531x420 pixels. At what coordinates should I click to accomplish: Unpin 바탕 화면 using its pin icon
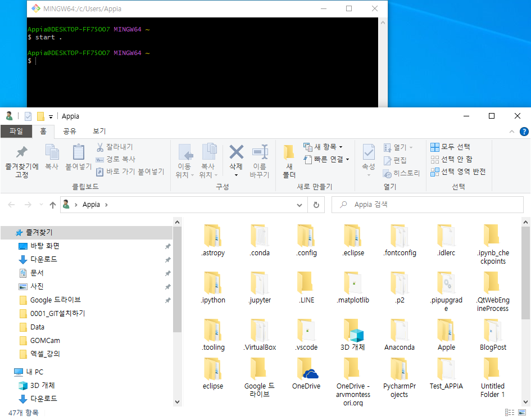(x=167, y=246)
